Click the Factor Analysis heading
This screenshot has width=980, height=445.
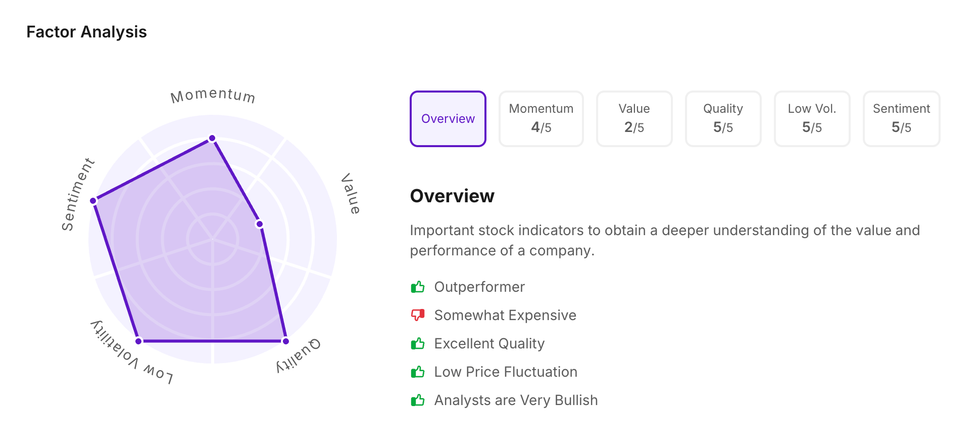(86, 32)
